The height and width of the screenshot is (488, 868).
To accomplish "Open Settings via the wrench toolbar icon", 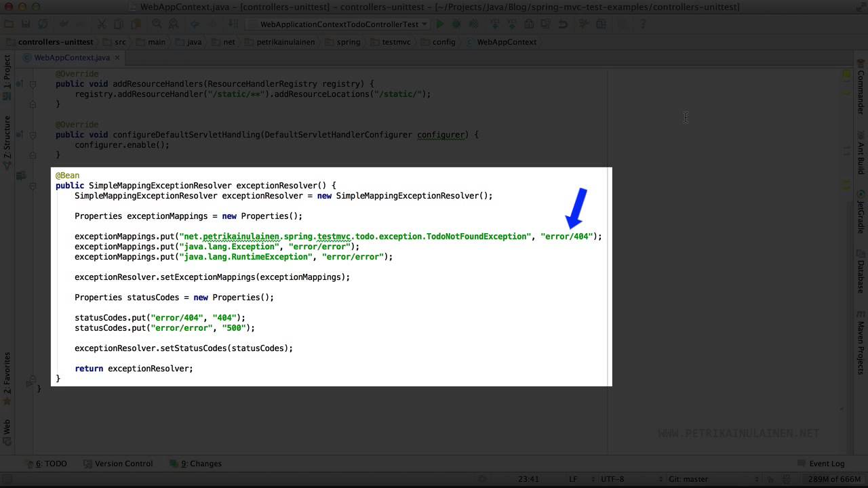I will (583, 24).
